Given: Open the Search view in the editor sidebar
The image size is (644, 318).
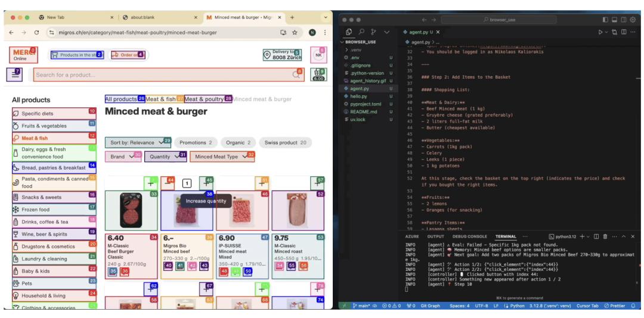Looking at the screenshot, I should coord(361,32).
